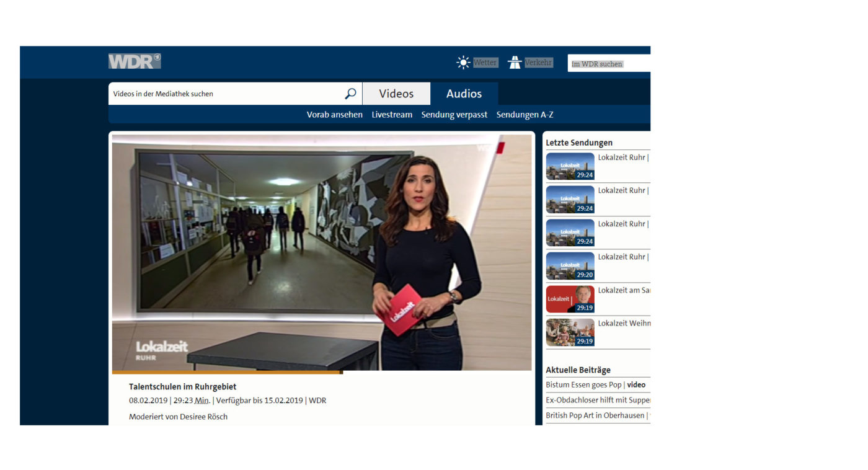
Task: Open the 'Bistum Essen goes Pop' link
Action: pos(585,385)
